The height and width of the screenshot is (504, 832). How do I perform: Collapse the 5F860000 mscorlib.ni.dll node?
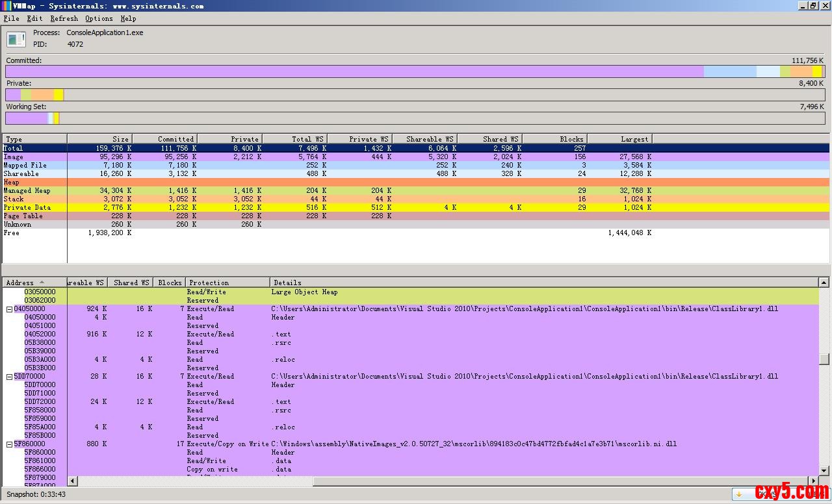coord(9,444)
